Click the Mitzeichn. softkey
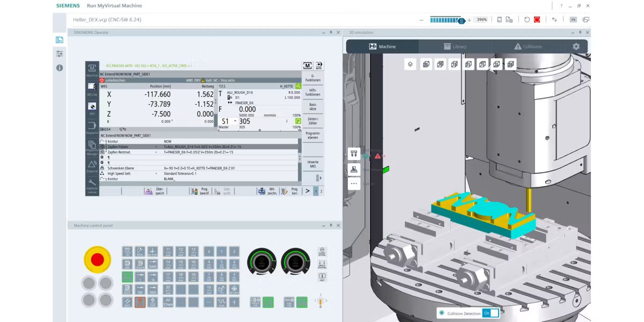 coord(268,191)
